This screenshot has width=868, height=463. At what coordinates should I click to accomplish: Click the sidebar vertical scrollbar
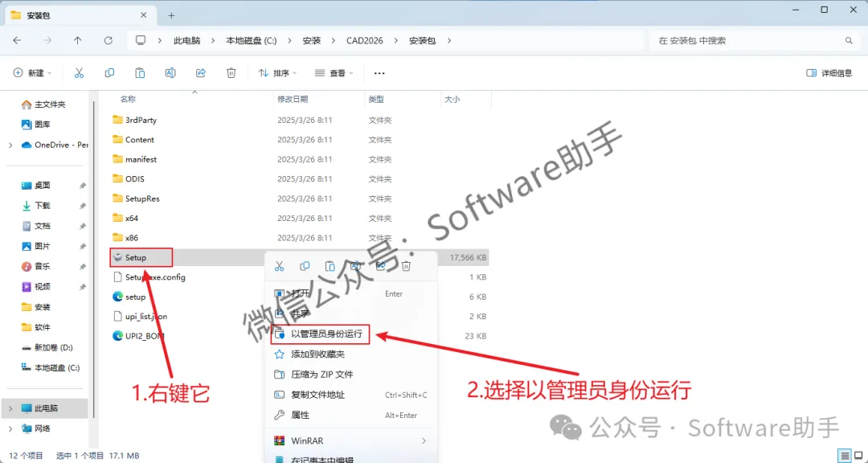[95, 260]
